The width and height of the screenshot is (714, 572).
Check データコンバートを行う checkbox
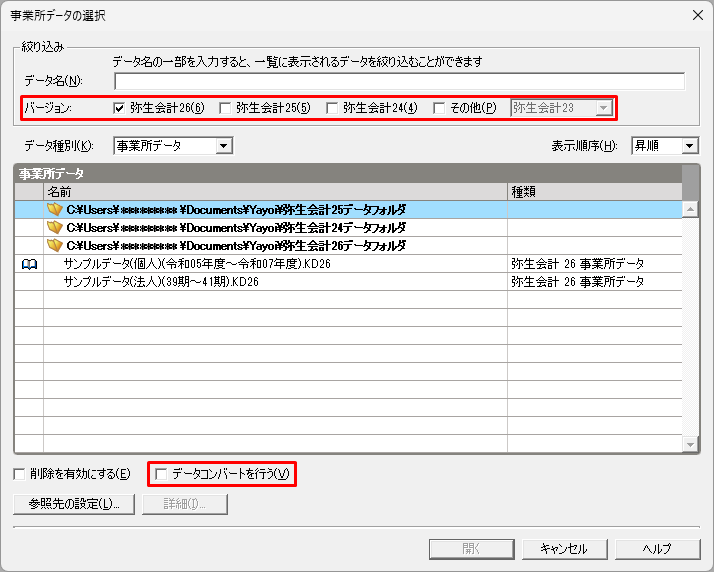coord(161,473)
